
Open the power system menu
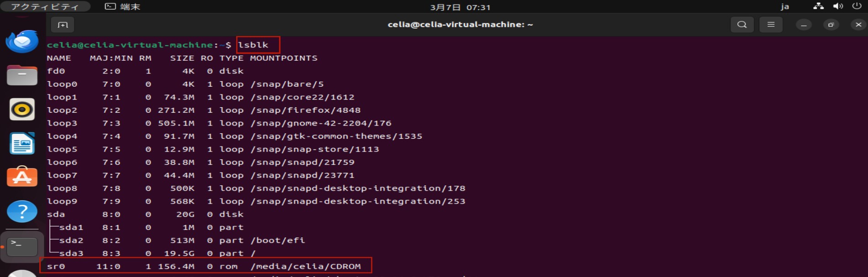857,6
